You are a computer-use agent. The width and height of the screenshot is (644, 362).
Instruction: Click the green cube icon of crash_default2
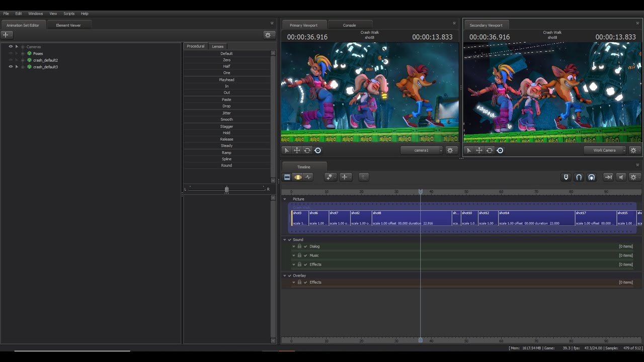[29, 60]
